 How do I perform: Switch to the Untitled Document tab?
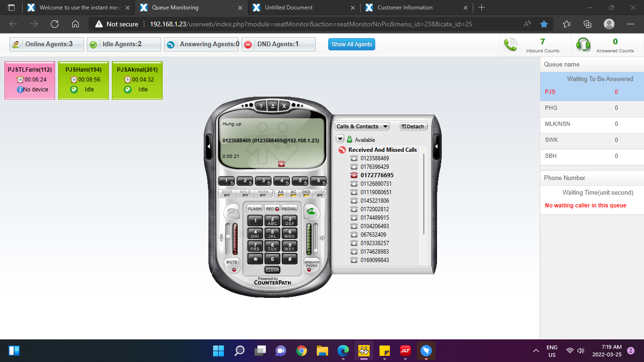pyautogui.click(x=304, y=8)
